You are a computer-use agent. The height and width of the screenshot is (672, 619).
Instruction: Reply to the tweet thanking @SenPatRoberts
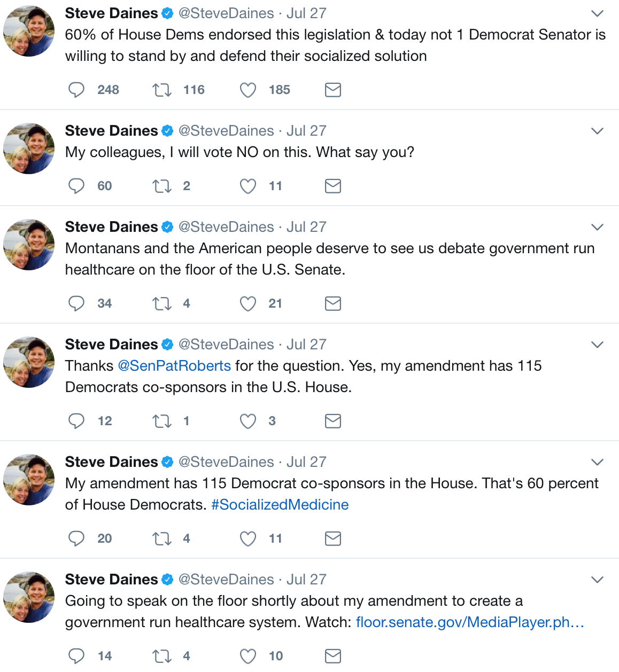click(x=76, y=421)
